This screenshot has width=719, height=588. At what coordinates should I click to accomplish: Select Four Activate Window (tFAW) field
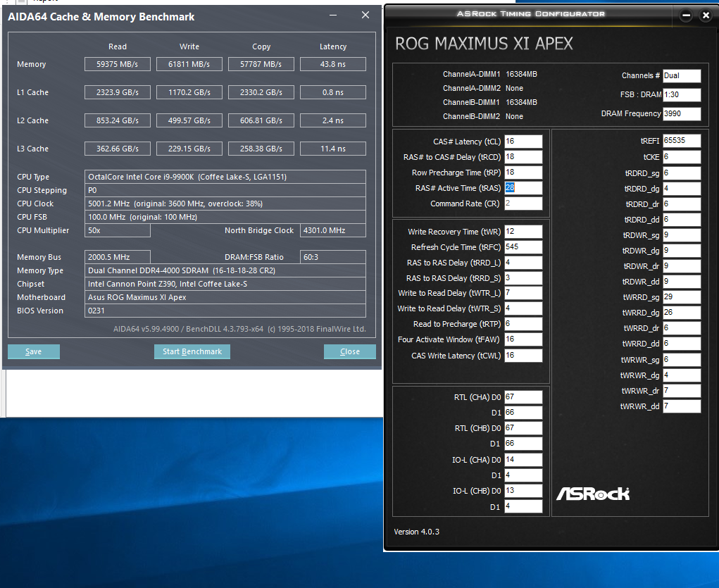[523, 339]
